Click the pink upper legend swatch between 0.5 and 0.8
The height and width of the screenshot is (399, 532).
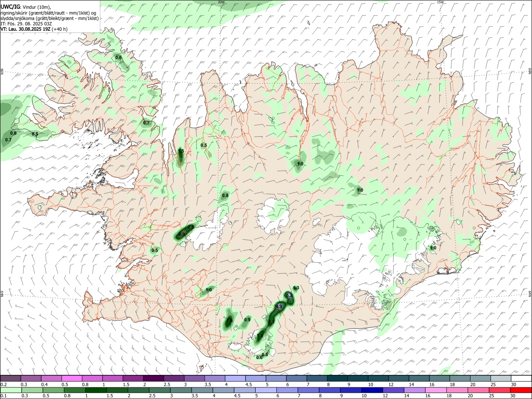(71, 379)
